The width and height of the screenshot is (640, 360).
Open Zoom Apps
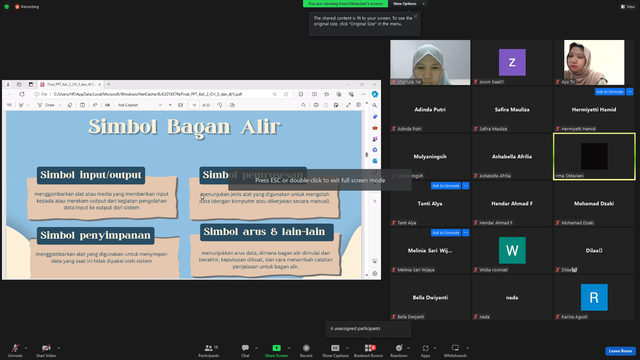pyautogui.click(x=425, y=350)
